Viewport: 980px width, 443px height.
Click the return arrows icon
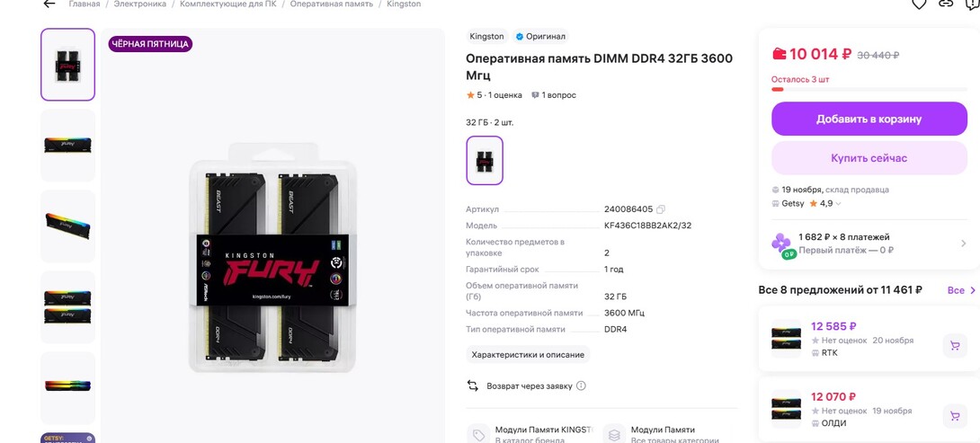point(473,385)
